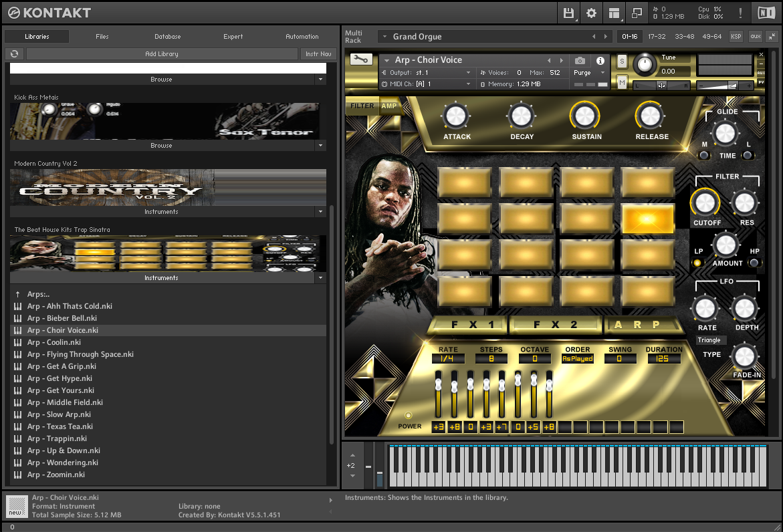The image size is (783, 532).
Task: Go to next multi beside Grand Orgue
Action: [x=606, y=37]
